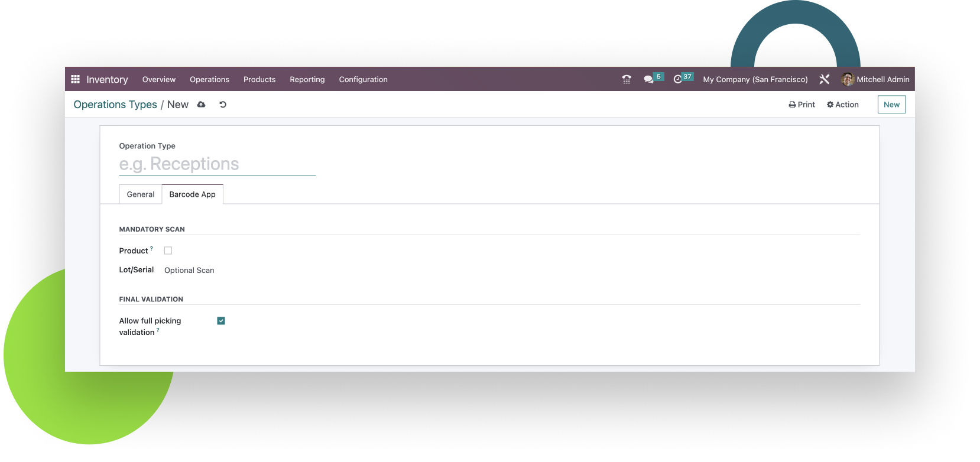Image resolution: width=980 pixels, height=462 pixels.
Task: Open the activities clock icon
Action: (678, 79)
